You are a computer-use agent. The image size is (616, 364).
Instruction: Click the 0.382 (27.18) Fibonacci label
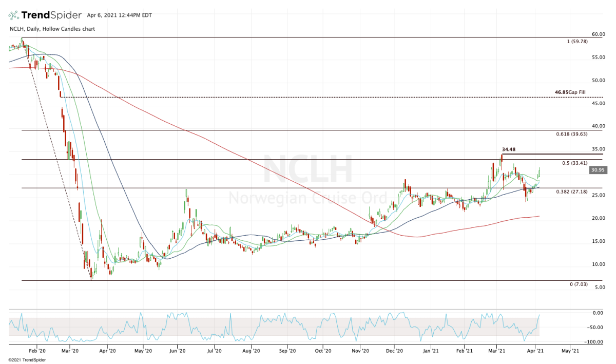click(572, 191)
